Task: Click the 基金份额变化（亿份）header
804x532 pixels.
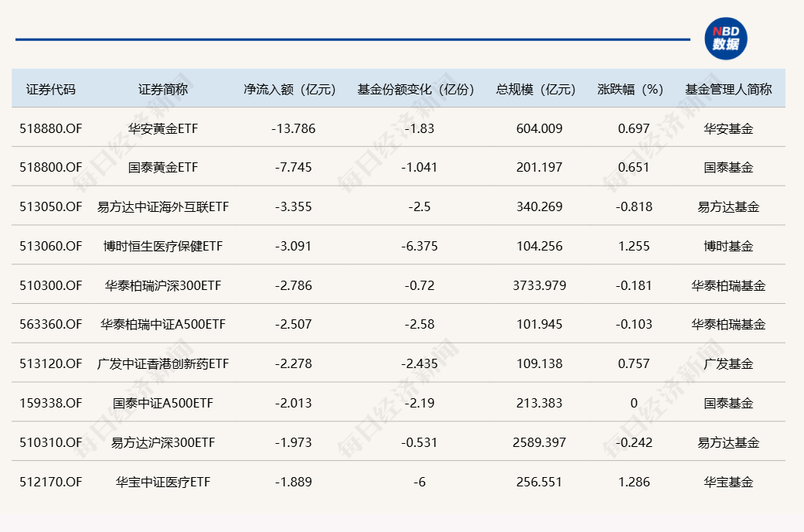Action: coord(416,89)
